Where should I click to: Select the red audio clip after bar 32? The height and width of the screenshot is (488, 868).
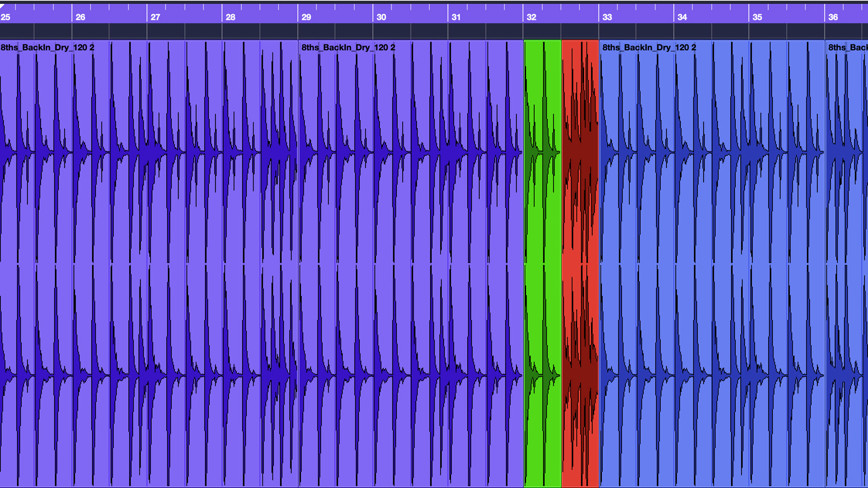tap(580, 264)
